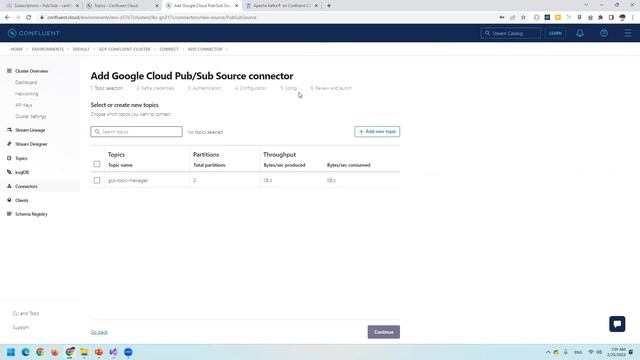Open the Chrome profile avatar

622,18
